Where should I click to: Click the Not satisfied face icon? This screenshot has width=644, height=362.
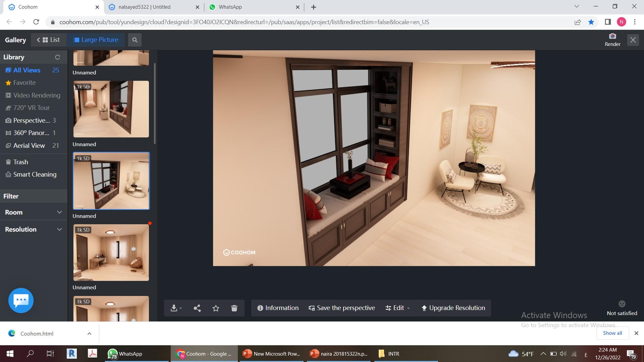[x=622, y=304]
